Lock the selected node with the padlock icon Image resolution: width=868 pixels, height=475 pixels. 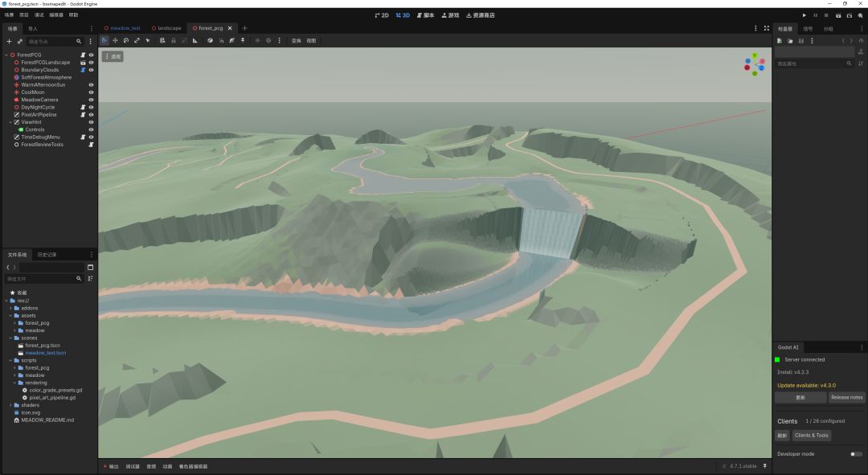174,40
